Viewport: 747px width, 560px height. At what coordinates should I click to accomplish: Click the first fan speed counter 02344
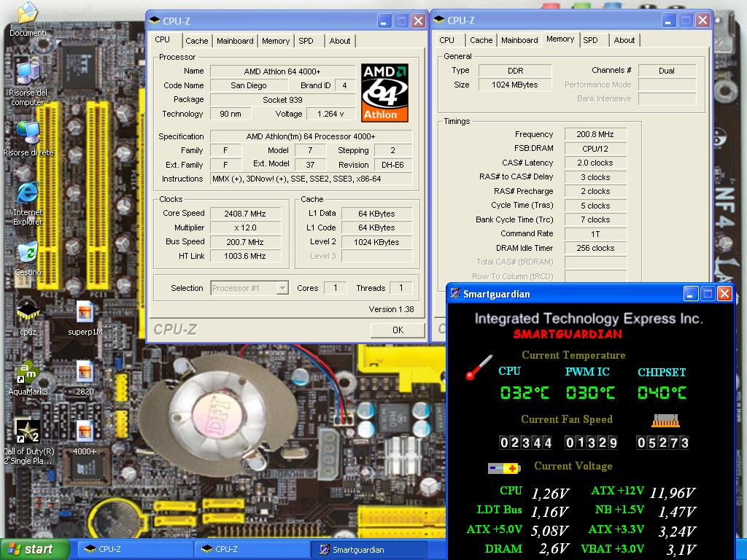point(525,443)
